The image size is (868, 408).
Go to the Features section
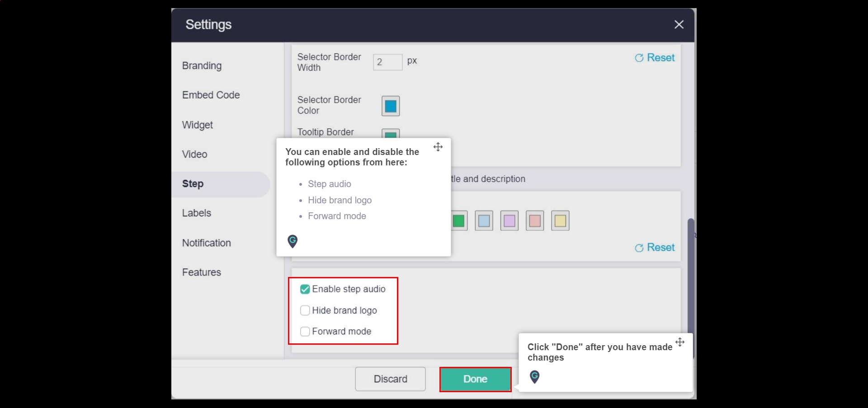click(x=201, y=272)
